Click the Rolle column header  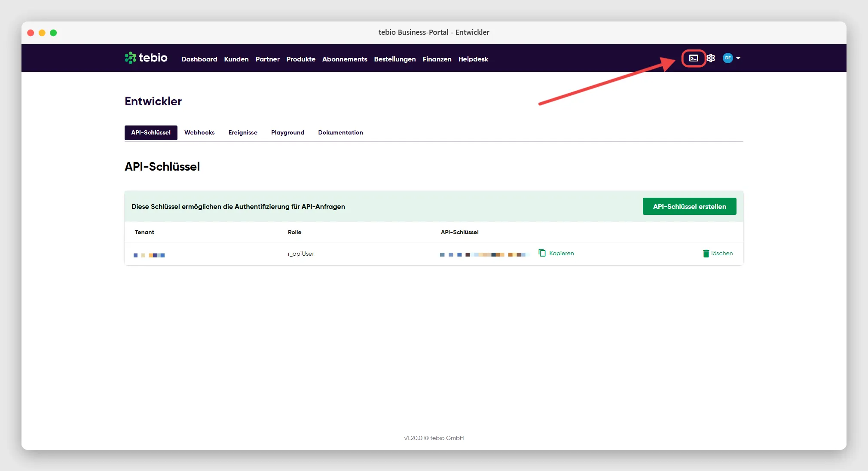(294, 232)
